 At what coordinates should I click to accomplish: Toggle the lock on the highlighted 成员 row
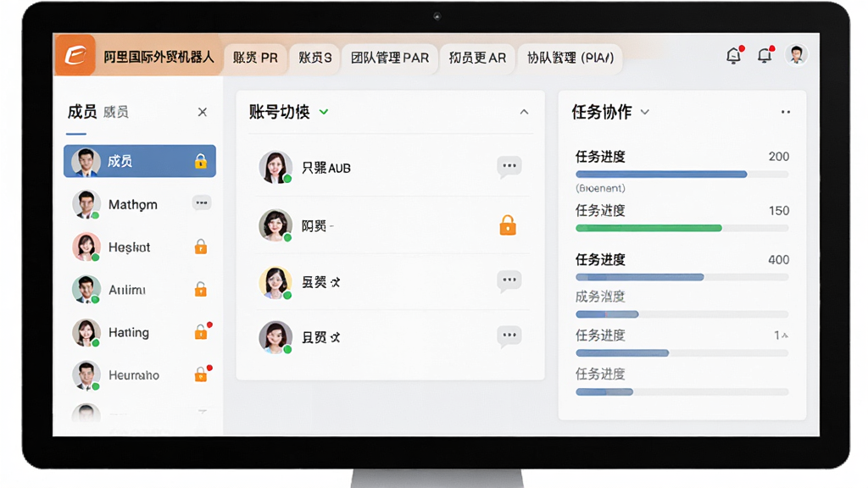pyautogui.click(x=200, y=161)
